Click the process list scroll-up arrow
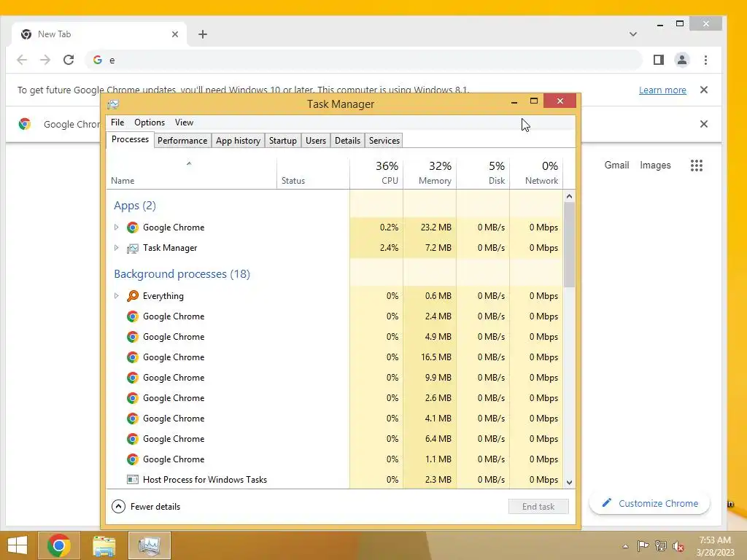 [x=569, y=196]
